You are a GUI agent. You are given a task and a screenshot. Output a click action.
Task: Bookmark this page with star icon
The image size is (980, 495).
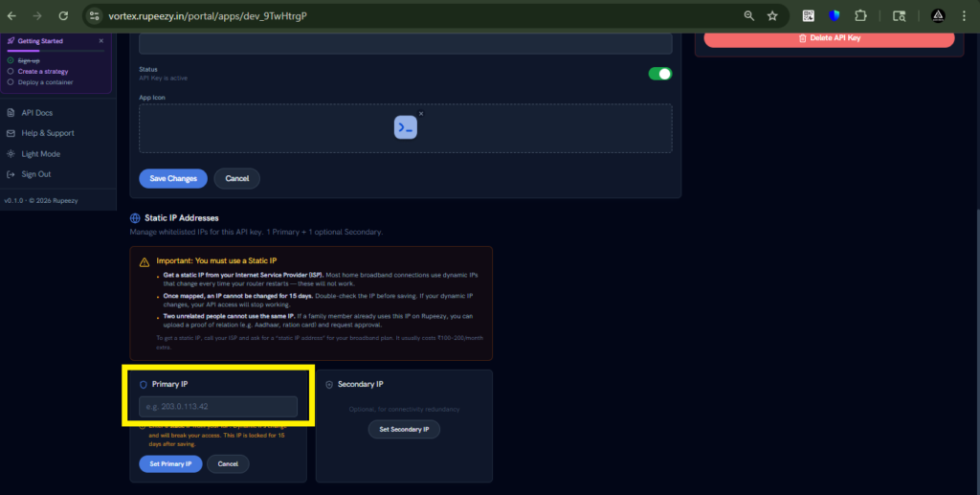[x=772, y=16]
